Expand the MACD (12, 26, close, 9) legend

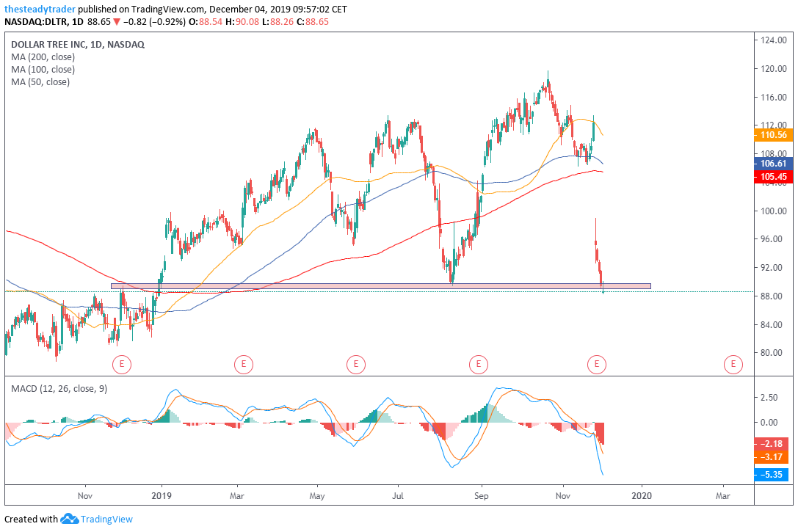click(57, 388)
